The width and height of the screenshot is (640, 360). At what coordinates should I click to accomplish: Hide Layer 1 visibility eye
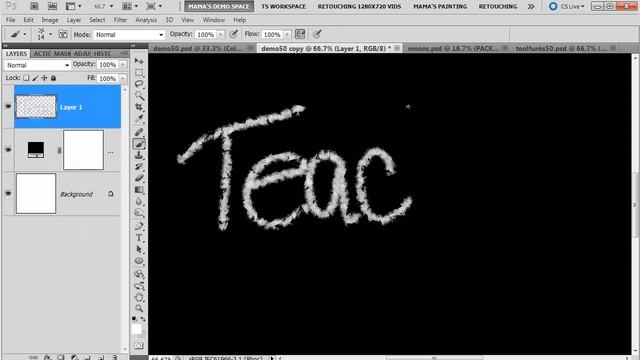pos(8,107)
